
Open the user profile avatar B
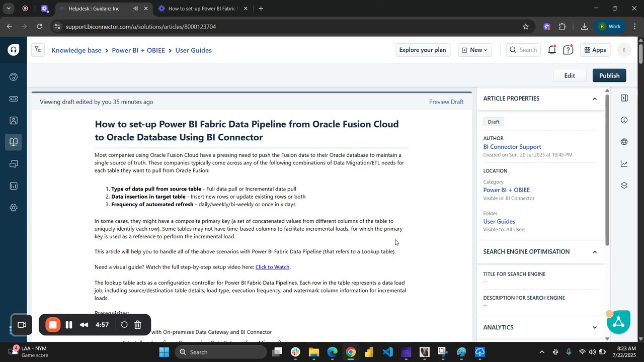(624, 50)
